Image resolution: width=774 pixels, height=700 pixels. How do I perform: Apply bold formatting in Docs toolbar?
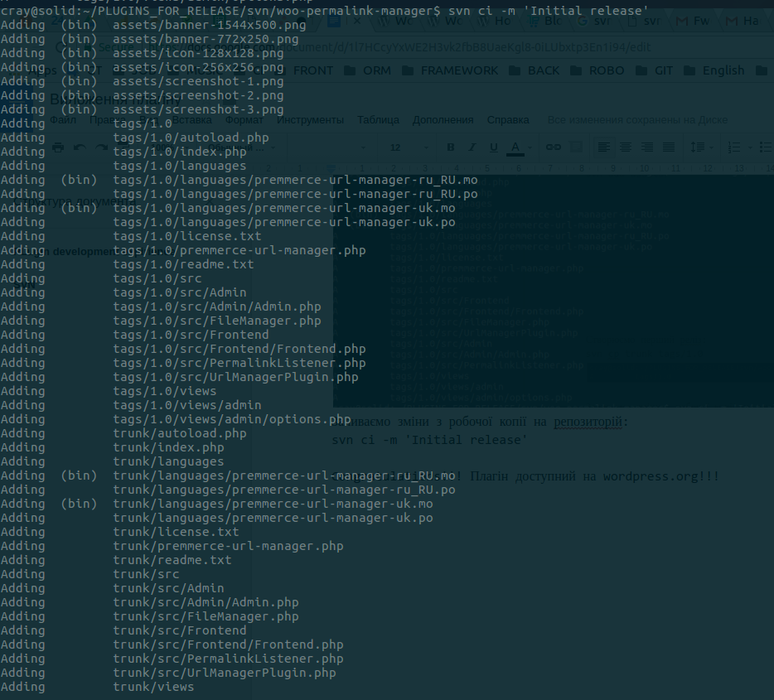[450, 147]
